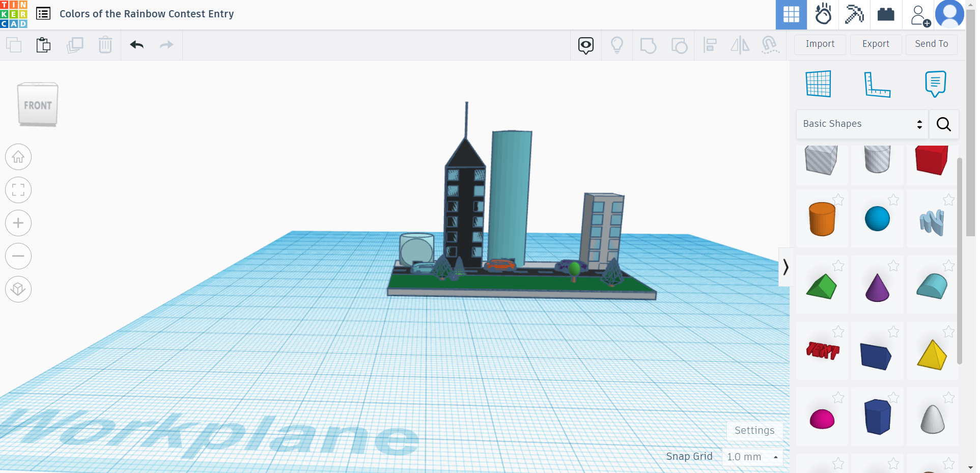Switch to orthographic view with the bottom-left icon
The width and height of the screenshot is (980, 473).
pos(18,289)
